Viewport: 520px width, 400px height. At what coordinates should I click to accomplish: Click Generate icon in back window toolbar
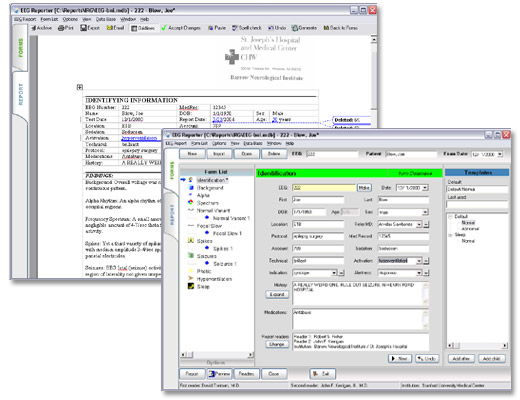pyautogui.click(x=295, y=28)
